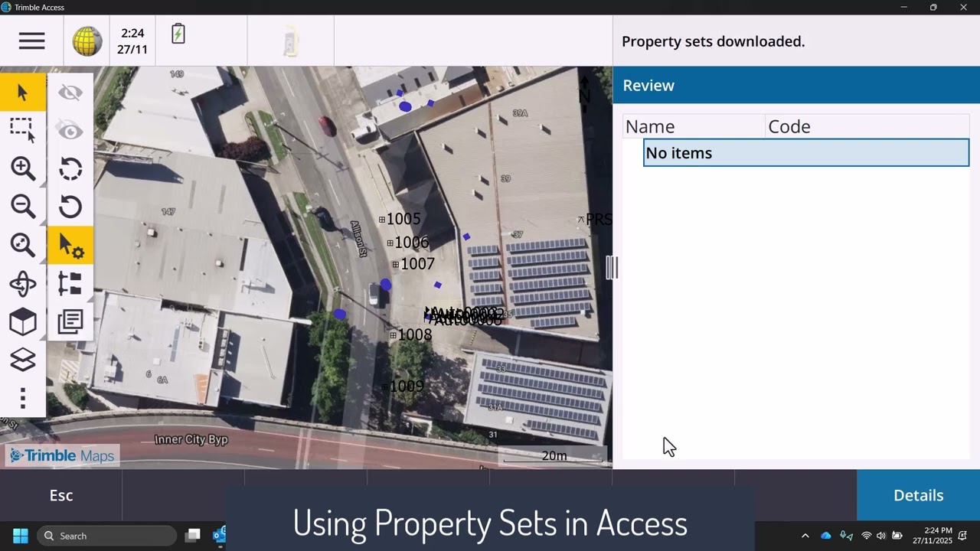Open the property sets pages icon
Screen dimensions: 980x551
point(70,321)
